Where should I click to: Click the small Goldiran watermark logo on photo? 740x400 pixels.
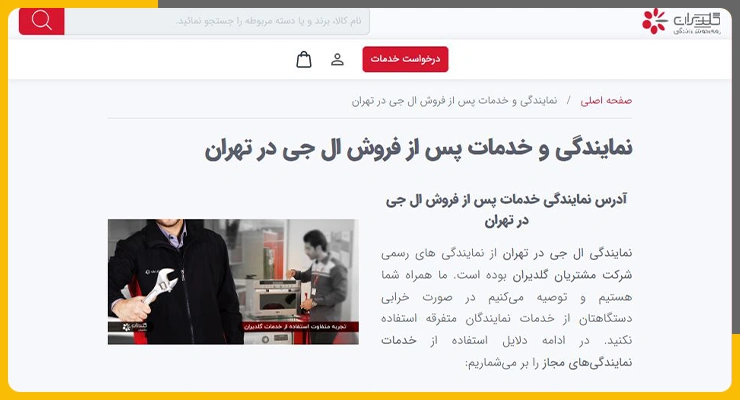pos(135,326)
